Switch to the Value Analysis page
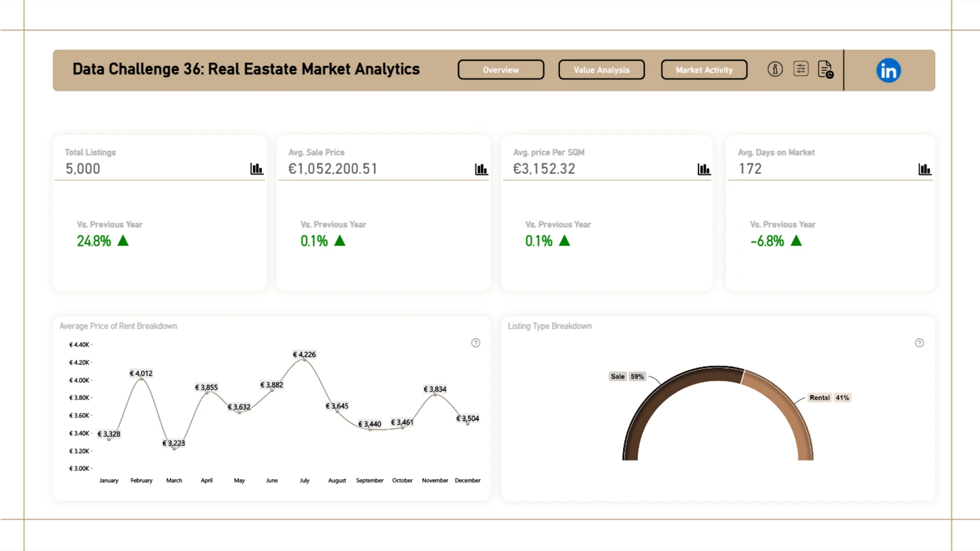 pyautogui.click(x=601, y=70)
